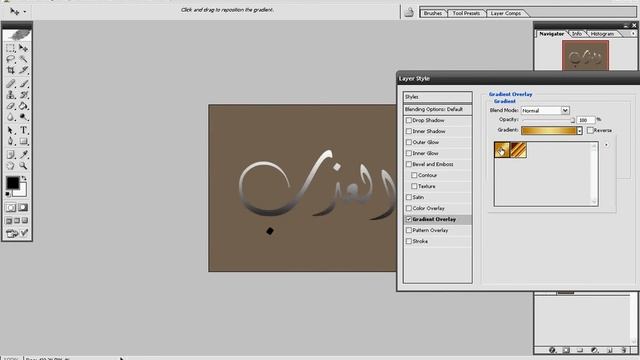Screen dimensions: 640x360
Task: Enable Texture checkbox
Action: coord(414,187)
